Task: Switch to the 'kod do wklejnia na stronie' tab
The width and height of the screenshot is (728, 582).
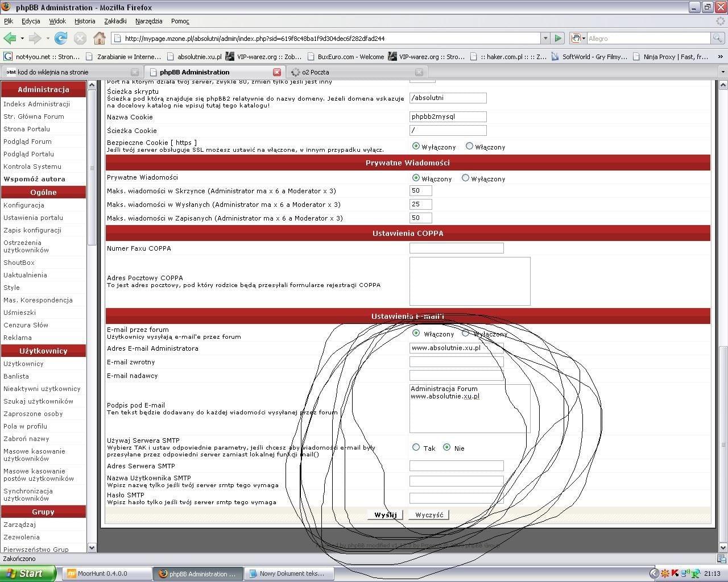Action: (x=72, y=72)
